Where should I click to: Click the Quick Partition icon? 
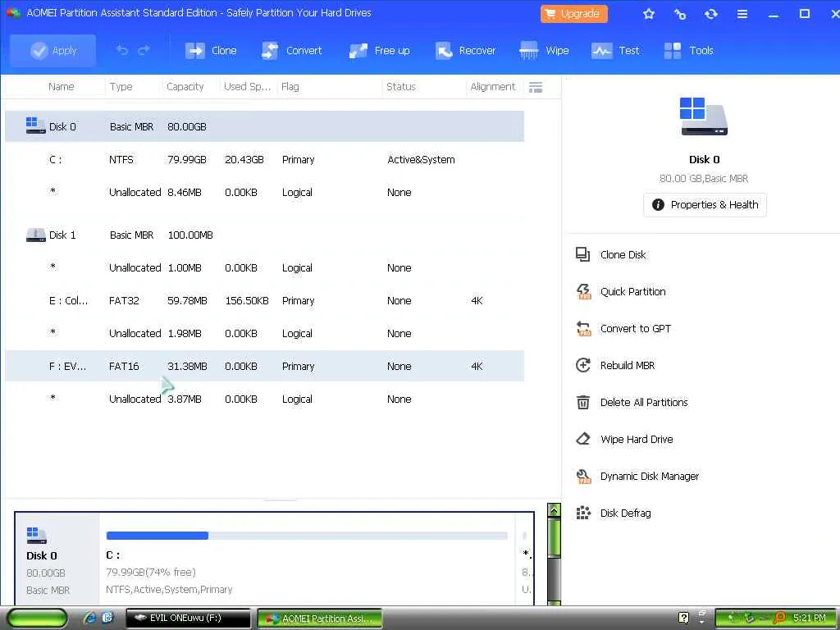pyautogui.click(x=583, y=291)
